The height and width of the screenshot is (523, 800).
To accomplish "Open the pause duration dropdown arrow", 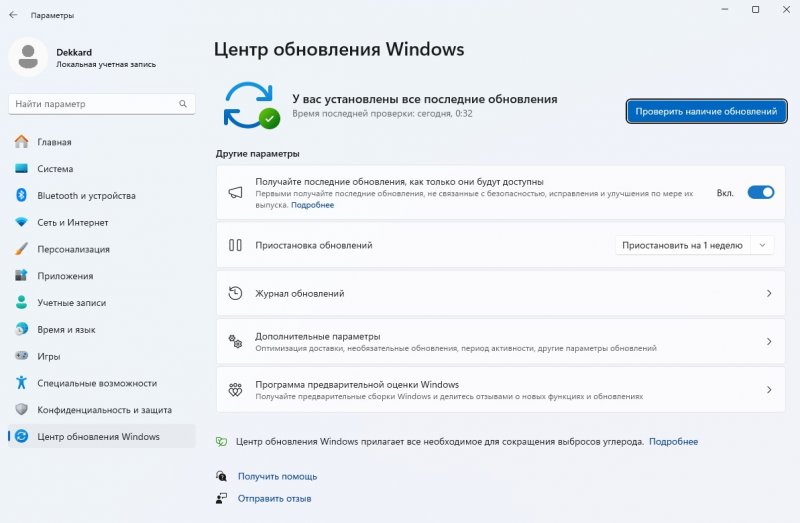I will (x=763, y=245).
